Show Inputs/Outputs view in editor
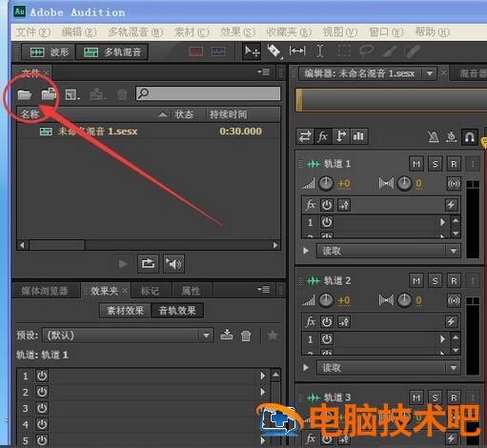487x448 pixels. coord(305,136)
